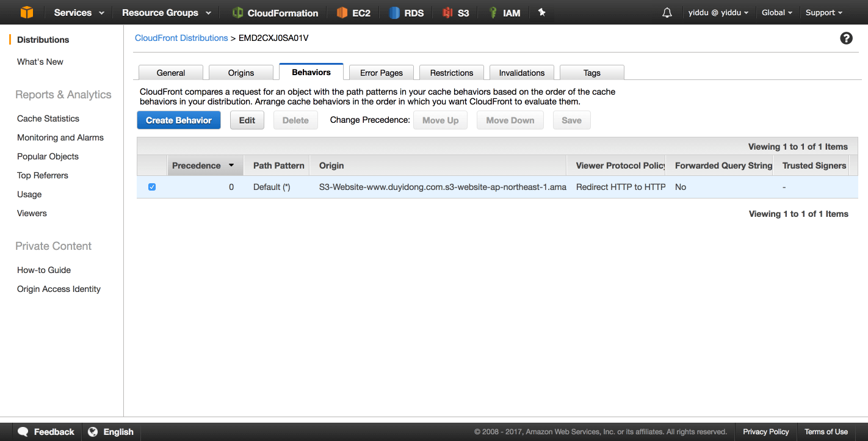Open the Support dropdown menu
The width and height of the screenshot is (868, 441).
coord(824,13)
